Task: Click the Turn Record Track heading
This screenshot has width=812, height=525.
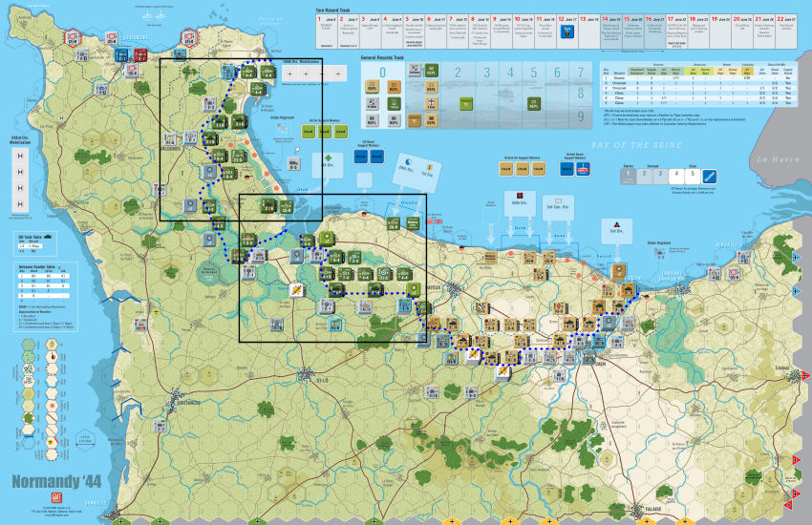Action: (332, 10)
